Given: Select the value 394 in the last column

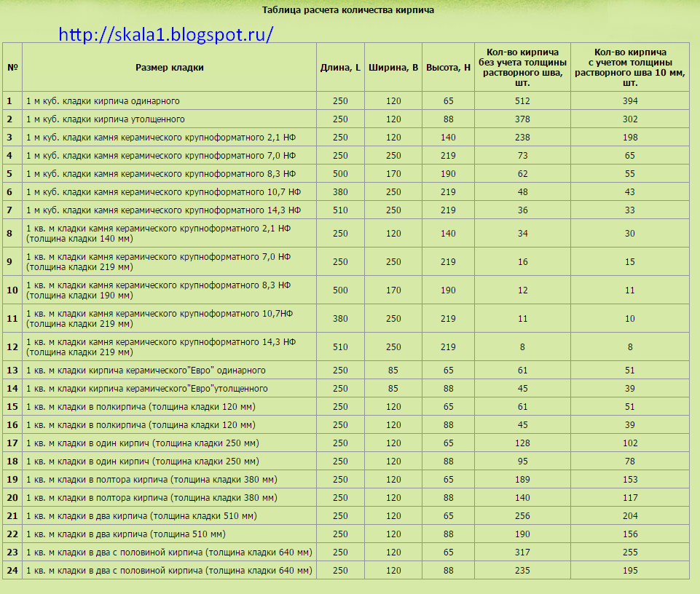Looking at the screenshot, I should coord(630,101).
